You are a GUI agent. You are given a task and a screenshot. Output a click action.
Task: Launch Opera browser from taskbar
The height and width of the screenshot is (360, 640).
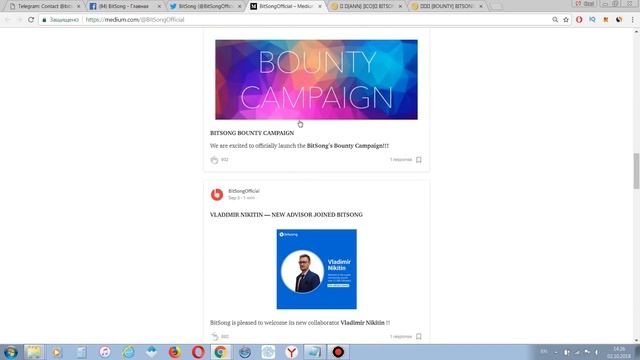click(198, 352)
